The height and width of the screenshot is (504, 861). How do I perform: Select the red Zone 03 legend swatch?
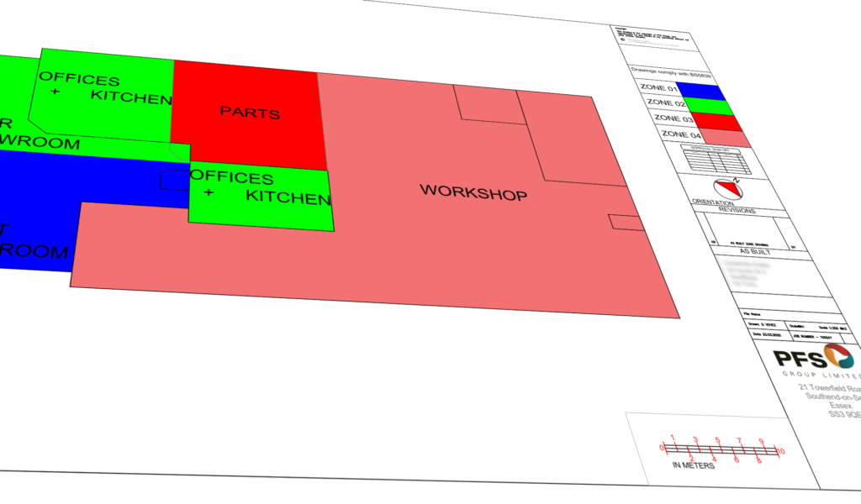(x=717, y=121)
